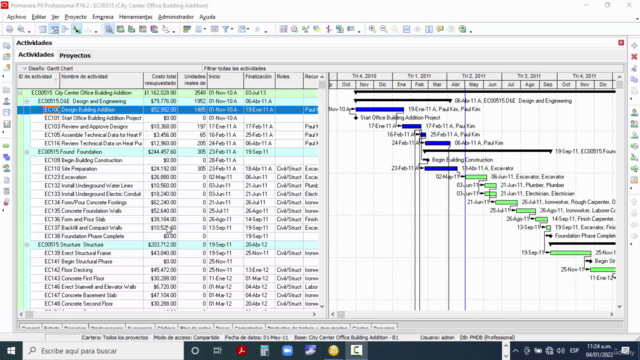640x360 pixels.
Task: Click the Zoom Out magnifier icon
Action: pyautogui.click(x=384, y=29)
